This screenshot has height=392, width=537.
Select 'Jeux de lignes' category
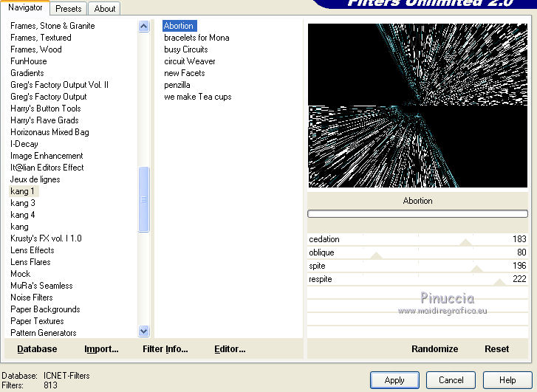point(35,179)
